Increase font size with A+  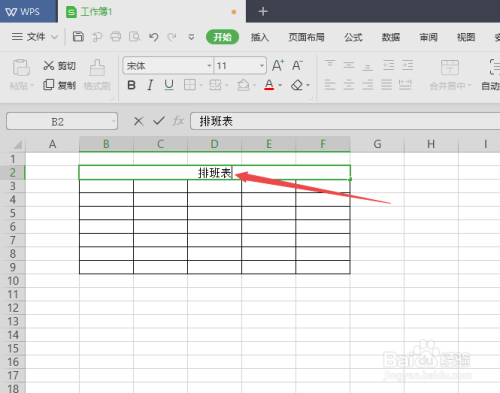click(278, 65)
